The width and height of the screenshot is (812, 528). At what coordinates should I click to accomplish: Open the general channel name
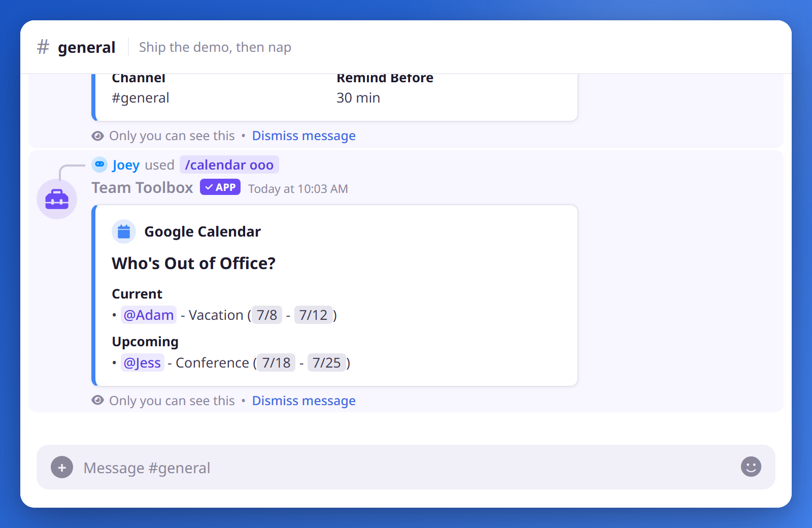86,47
